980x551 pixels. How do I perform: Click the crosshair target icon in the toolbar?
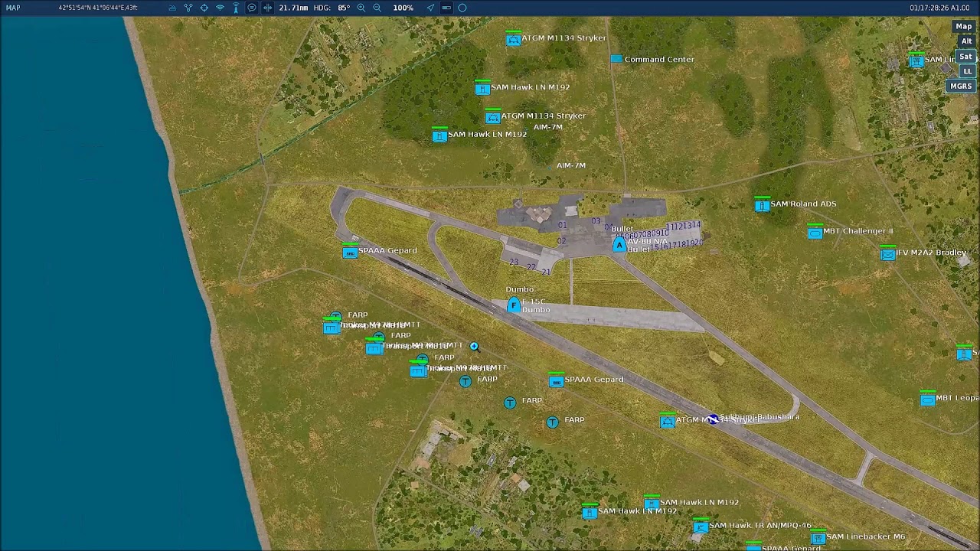click(204, 8)
